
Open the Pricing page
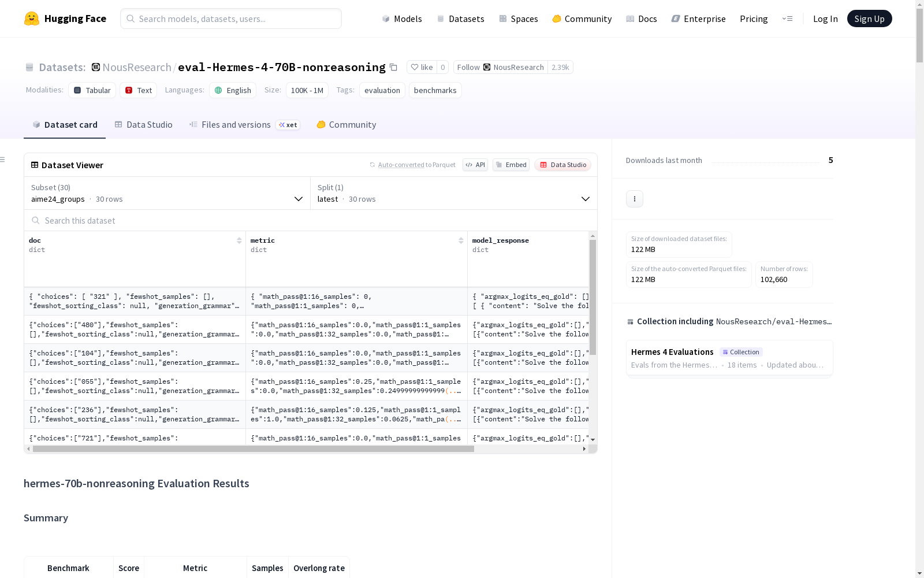(754, 18)
